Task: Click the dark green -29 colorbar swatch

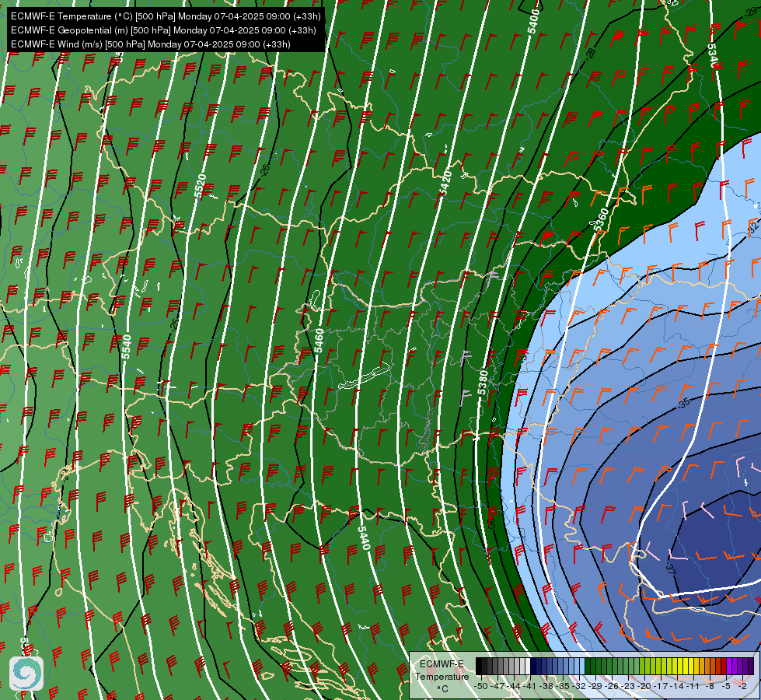Action: click(x=599, y=666)
